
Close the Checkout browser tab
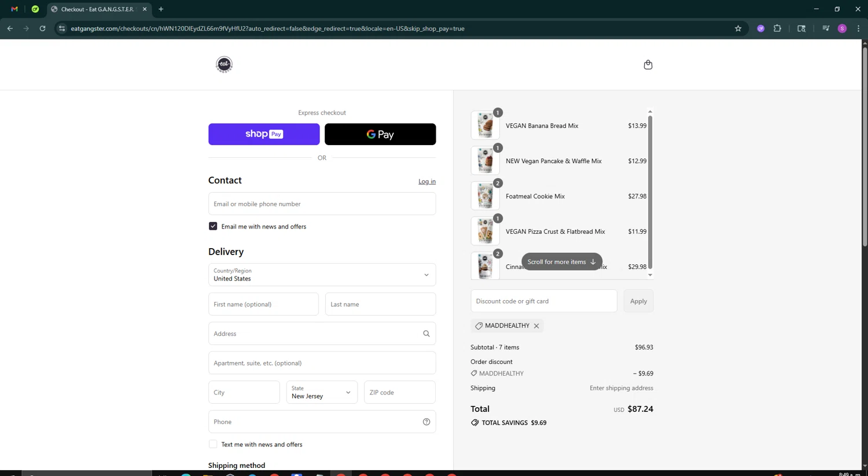[145, 9]
